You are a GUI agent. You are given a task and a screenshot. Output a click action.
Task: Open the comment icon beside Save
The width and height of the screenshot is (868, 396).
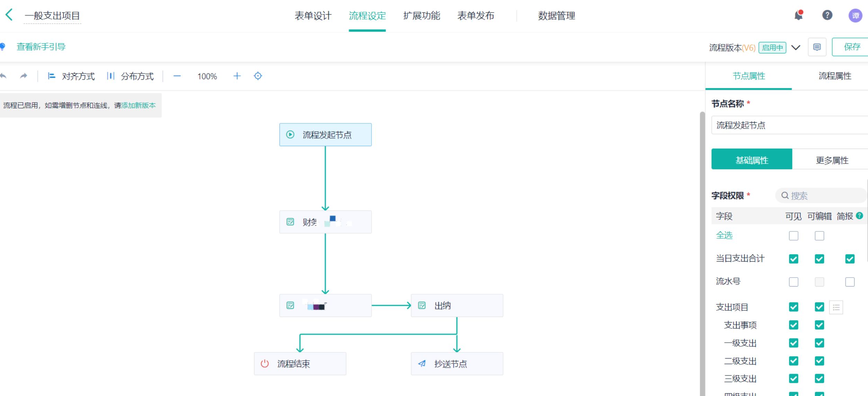[817, 47]
